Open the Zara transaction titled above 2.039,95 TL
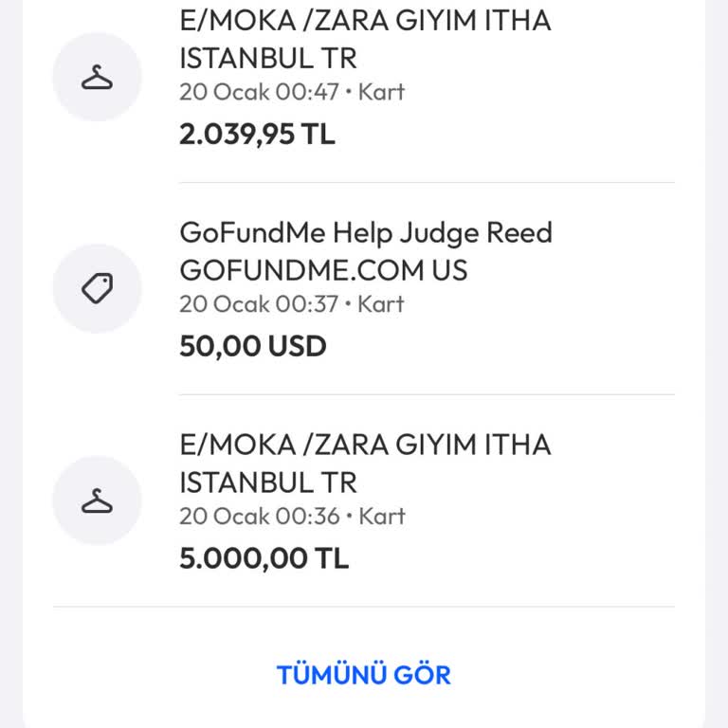The height and width of the screenshot is (728, 728). [x=365, y=21]
